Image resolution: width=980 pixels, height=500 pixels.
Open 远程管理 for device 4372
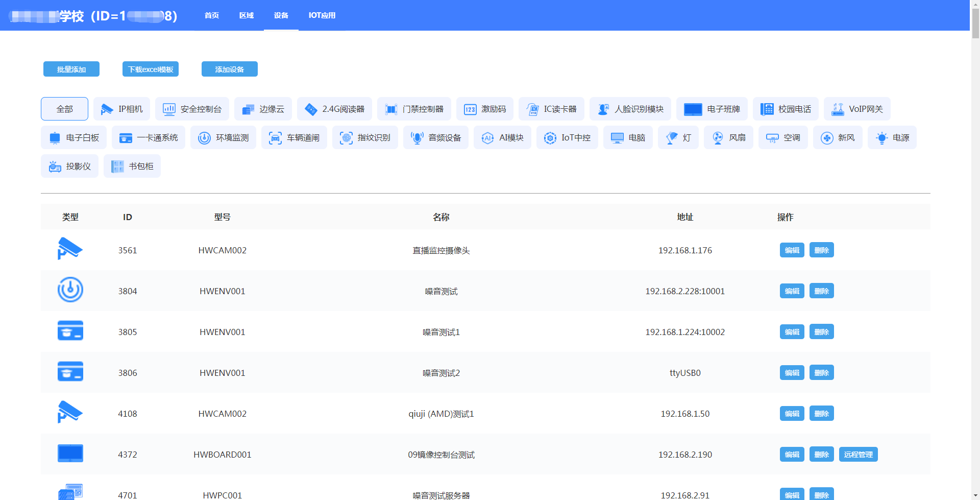click(858, 455)
